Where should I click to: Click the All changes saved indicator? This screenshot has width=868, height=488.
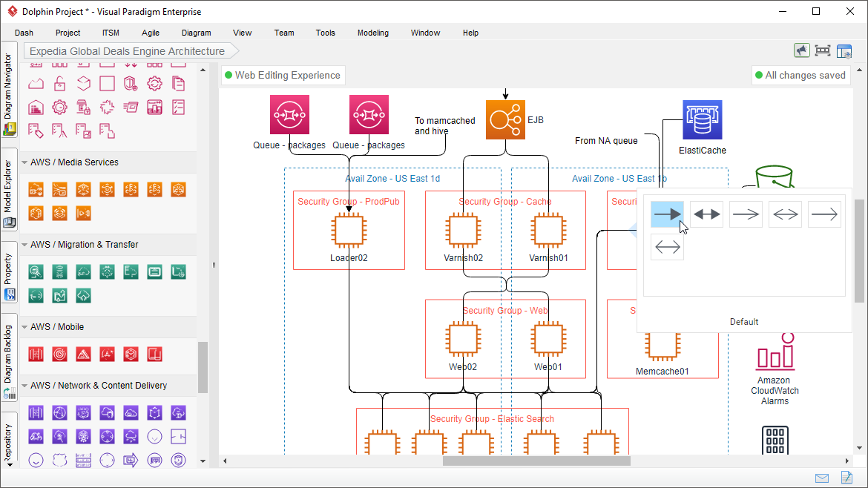click(x=801, y=75)
